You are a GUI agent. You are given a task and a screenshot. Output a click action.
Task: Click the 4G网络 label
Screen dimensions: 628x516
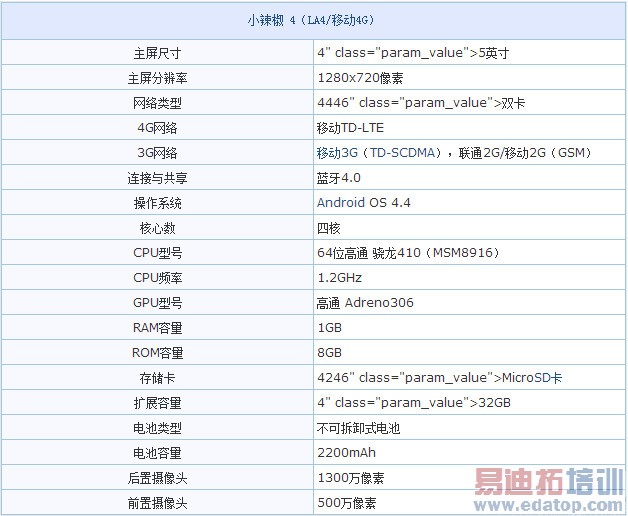(x=157, y=128)
